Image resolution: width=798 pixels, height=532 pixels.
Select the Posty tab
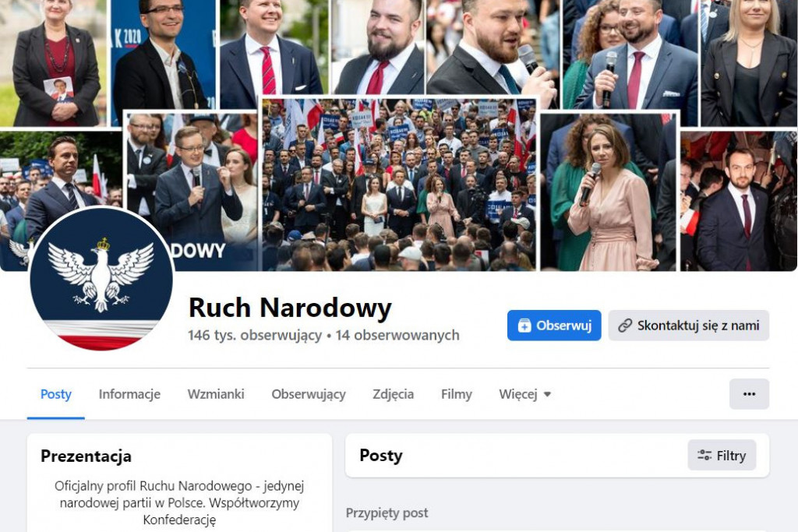(56, 394)
